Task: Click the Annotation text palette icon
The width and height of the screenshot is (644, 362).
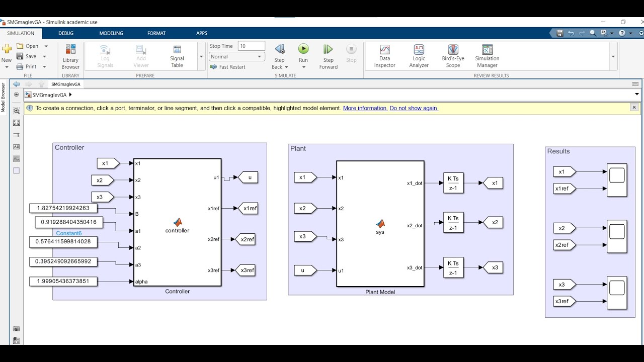Action: click(x=16, y=147)
